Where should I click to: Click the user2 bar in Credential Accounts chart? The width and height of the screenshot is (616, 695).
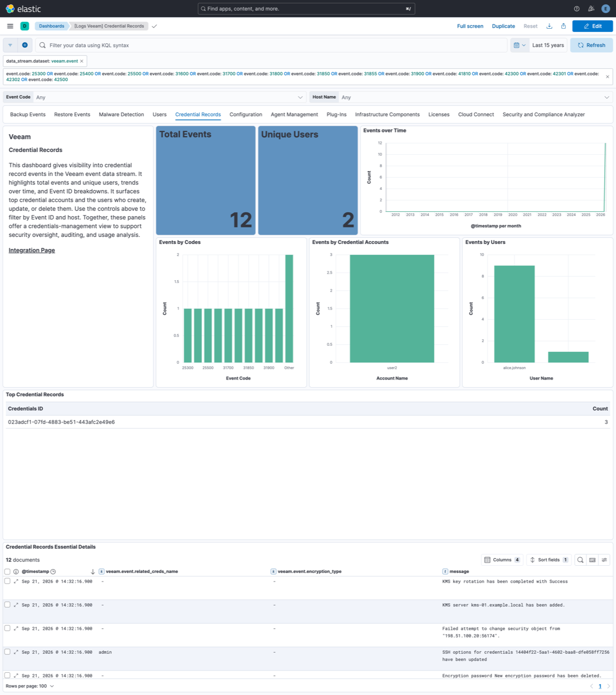(x=392, y=308)
